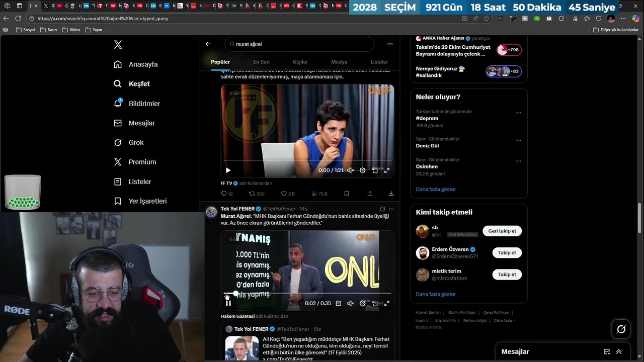Unmute the Murat Ağırel video
Image resolution: width=644 pixels, height=362 pixels.
351,303
